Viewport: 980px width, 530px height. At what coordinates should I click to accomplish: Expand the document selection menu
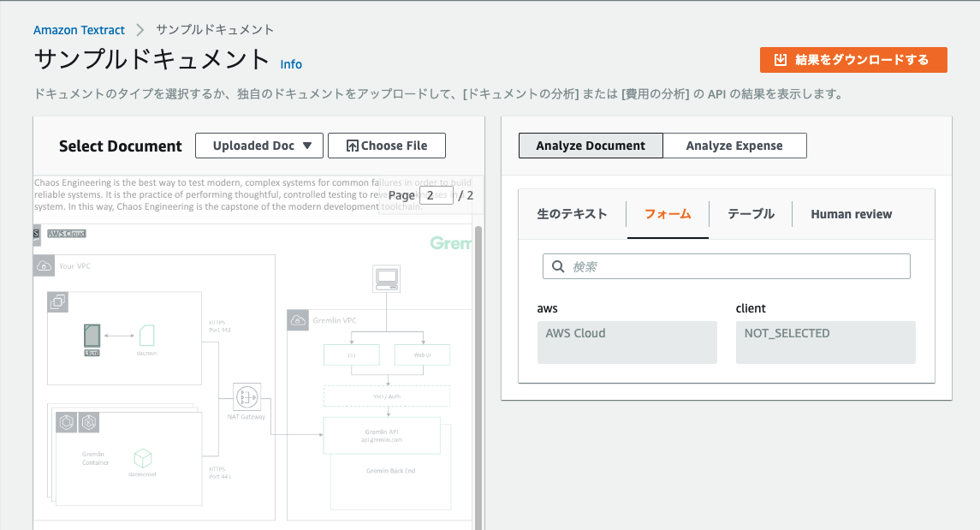coord(258,146)
